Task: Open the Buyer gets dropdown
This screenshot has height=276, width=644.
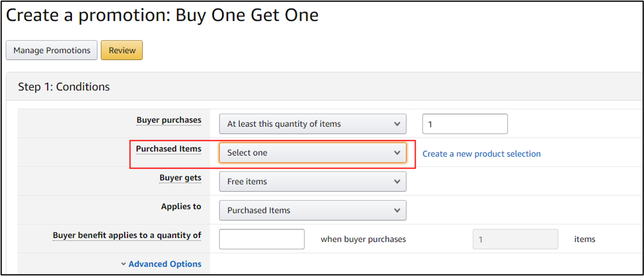Action: 312,181
